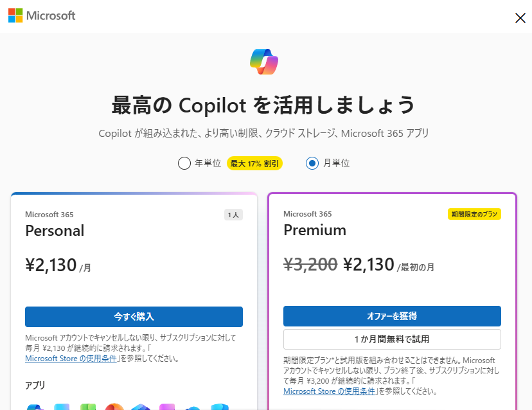The image size is (532, 410).
Task: Open Microsoft Store の使用条件 link in Premium plan
Action: (x=329, y=391)
